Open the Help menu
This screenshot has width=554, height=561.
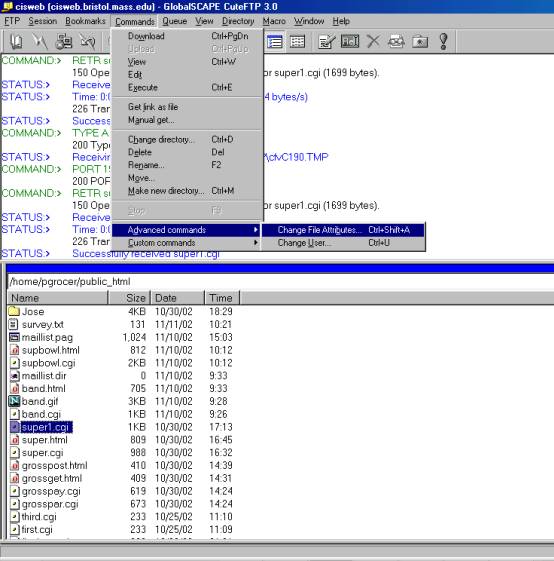click(341, 21)
